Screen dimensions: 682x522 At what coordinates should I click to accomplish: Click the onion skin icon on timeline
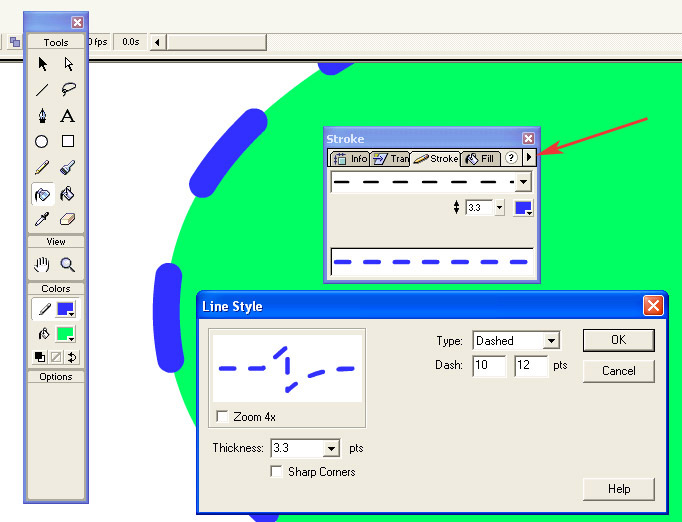tap(15, 42)
